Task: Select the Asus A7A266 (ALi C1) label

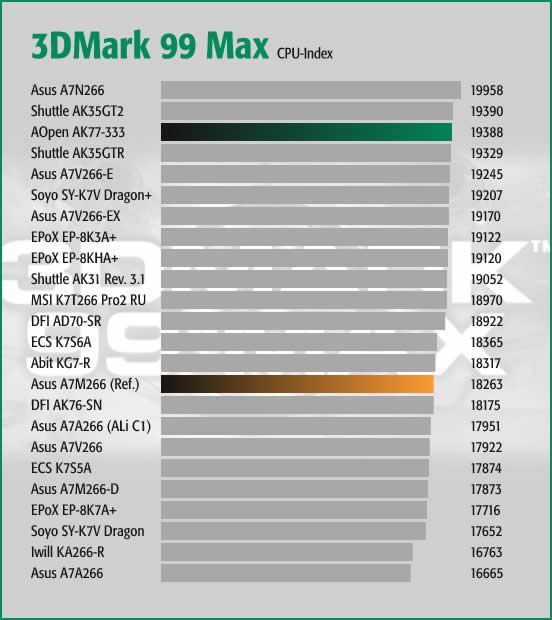Action: [91, 426]
